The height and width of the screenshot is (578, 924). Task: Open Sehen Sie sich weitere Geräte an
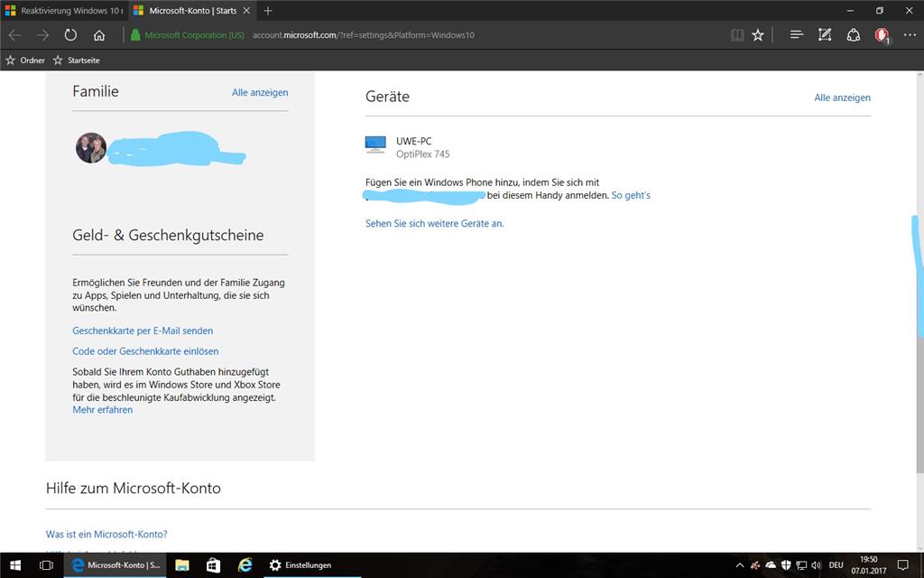[434, 224]
